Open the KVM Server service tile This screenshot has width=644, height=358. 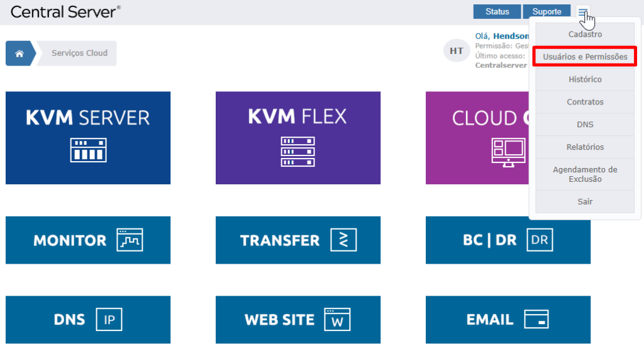88,138
